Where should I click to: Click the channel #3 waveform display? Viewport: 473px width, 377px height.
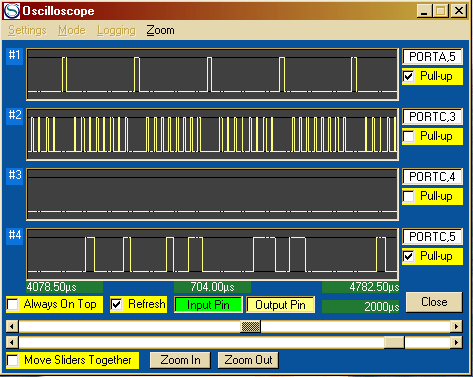tap(212, 195)
